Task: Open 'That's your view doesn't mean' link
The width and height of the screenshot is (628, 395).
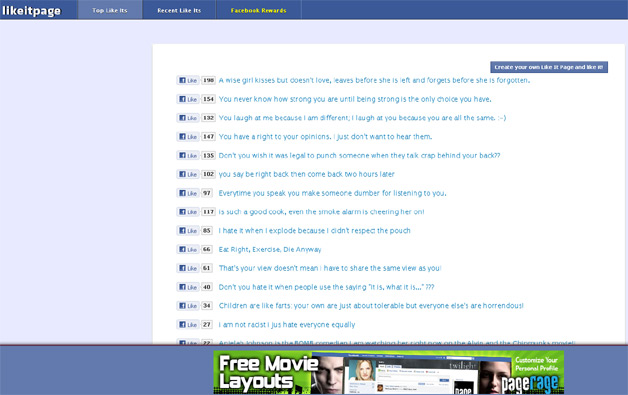Action: point(330,268)
